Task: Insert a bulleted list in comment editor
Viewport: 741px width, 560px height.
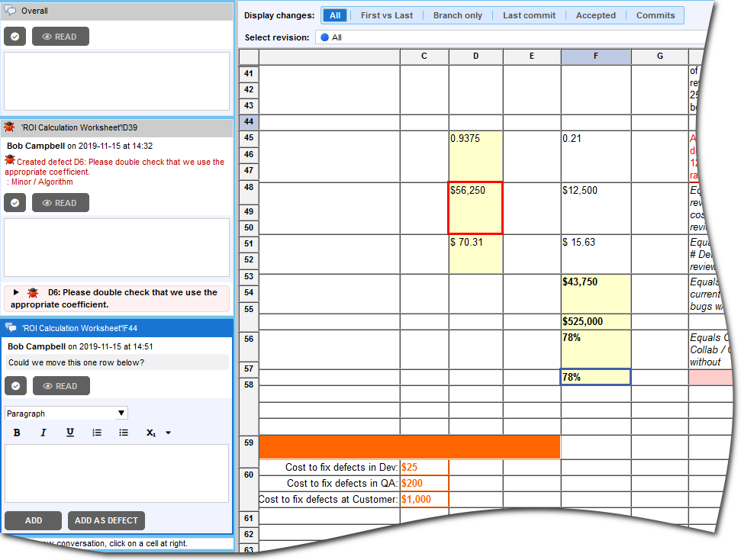Action: click(124, 433)
